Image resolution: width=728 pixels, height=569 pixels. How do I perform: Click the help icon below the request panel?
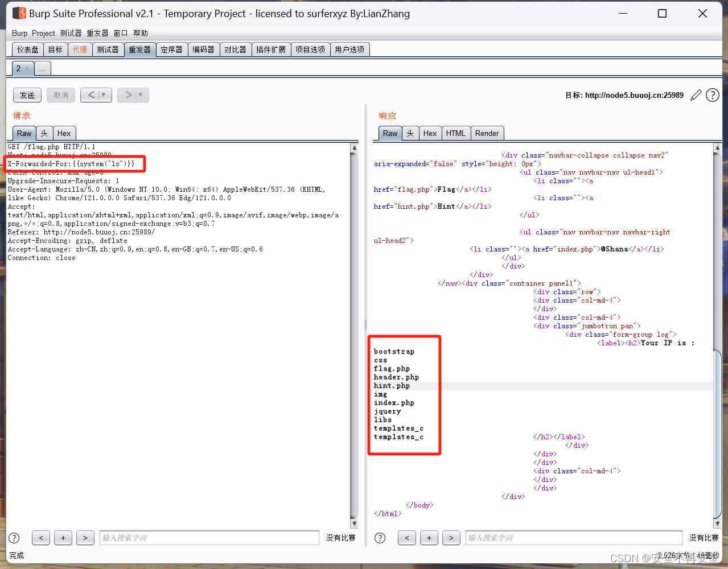click(14, 538)
